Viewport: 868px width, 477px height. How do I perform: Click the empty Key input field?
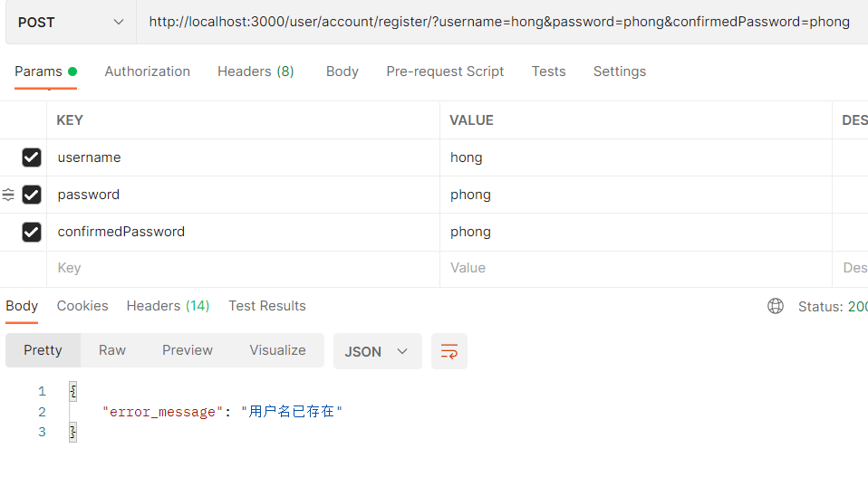pos(243,268)
